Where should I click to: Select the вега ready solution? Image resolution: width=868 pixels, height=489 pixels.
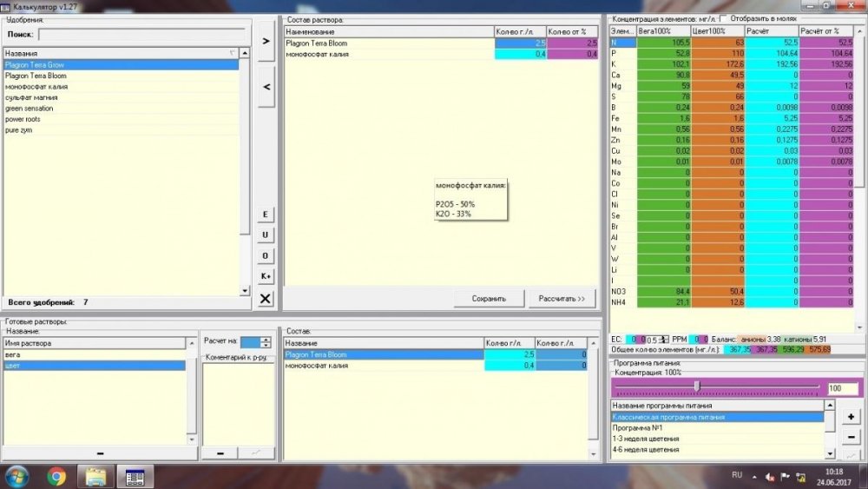click(x=95, y=355)
